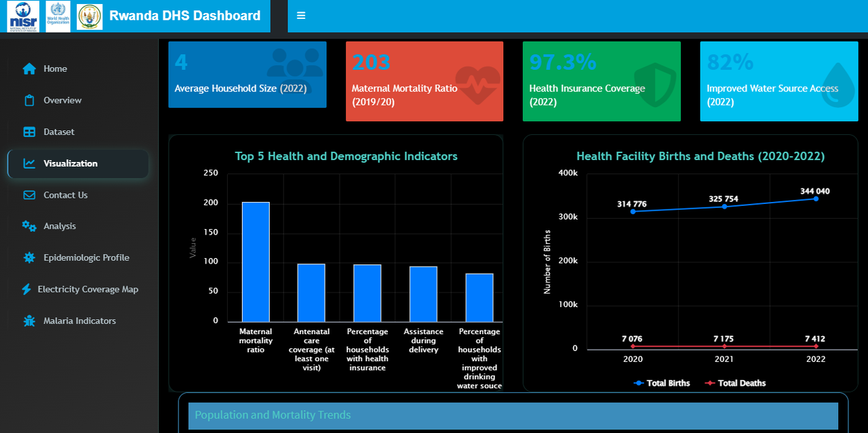This screenshot has width=868, height=433.
Task: Click the Electricity Coverage bolt icon
Action: point(26,289)
